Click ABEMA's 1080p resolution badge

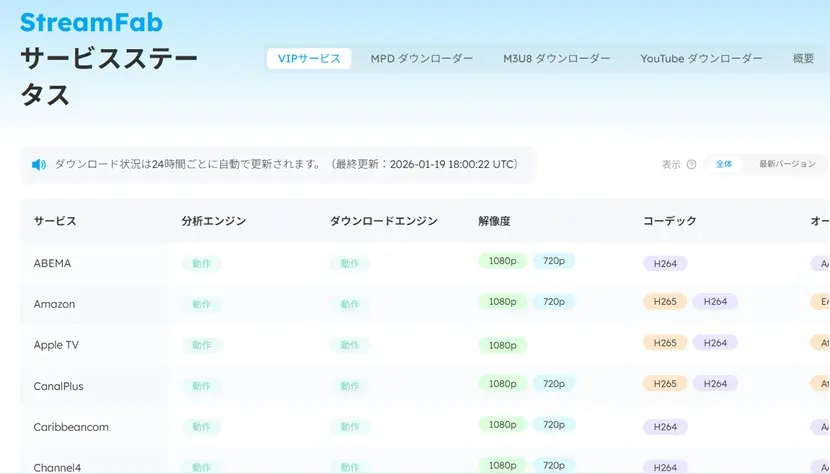(x=502, y=261)
